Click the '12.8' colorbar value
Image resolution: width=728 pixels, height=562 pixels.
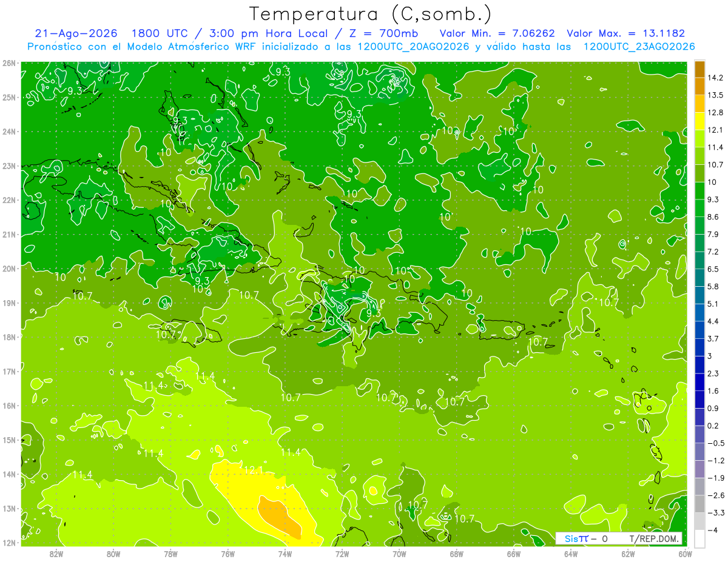[x=715, y=112]
